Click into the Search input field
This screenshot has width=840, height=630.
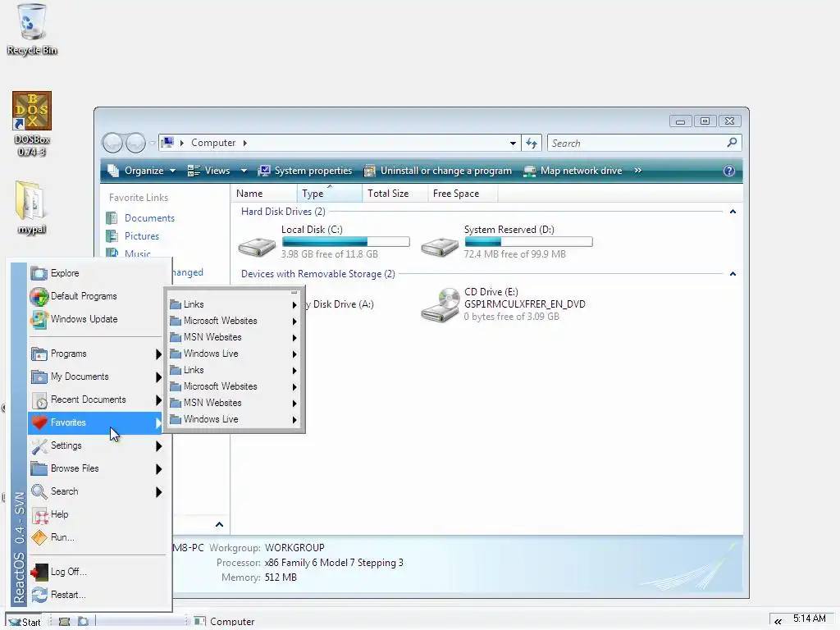[x=636, y=143]
